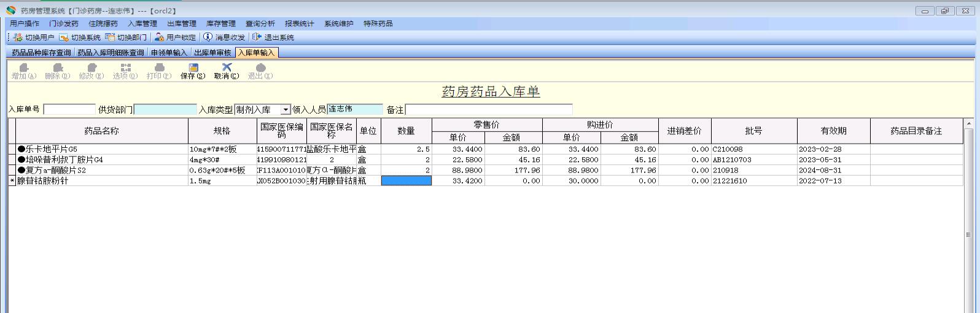Image resolution: width=980 pixels, height=313 pixels.
Task: Click the 增加(A) add icon
Action: [24, 68]
